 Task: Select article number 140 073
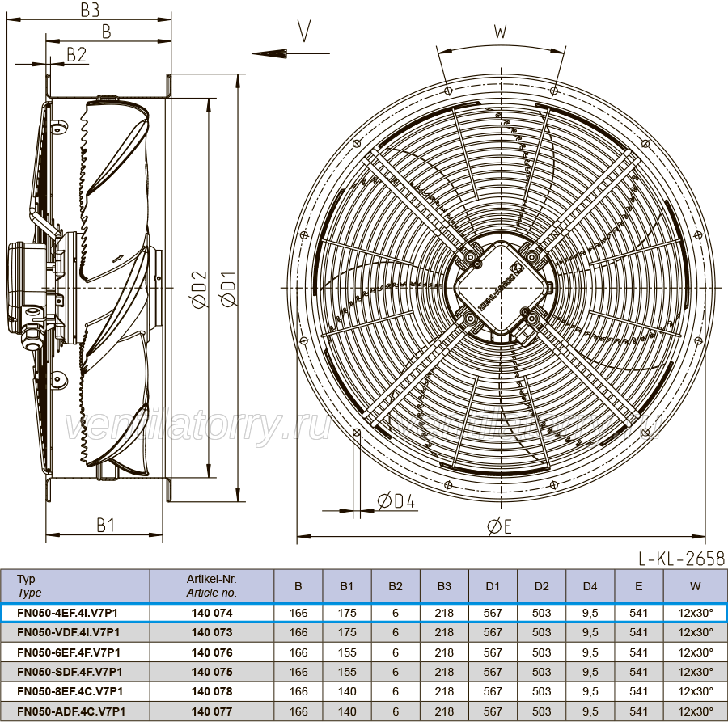[x=212, y=632]
